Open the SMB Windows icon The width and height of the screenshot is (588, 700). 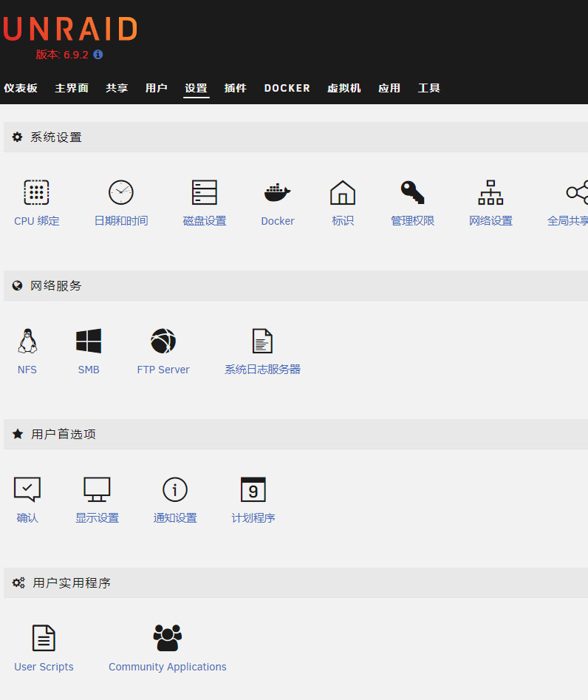[x=89, y=341]
